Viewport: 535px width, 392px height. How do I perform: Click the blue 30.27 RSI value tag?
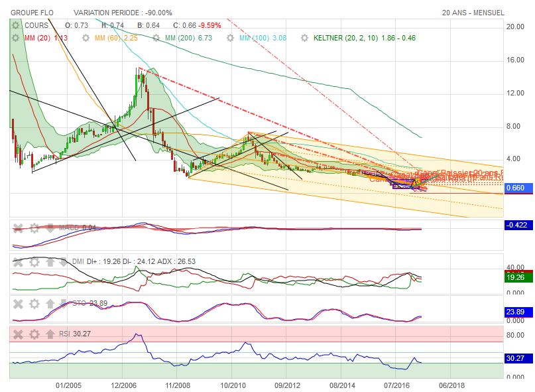tap(518, 358)
